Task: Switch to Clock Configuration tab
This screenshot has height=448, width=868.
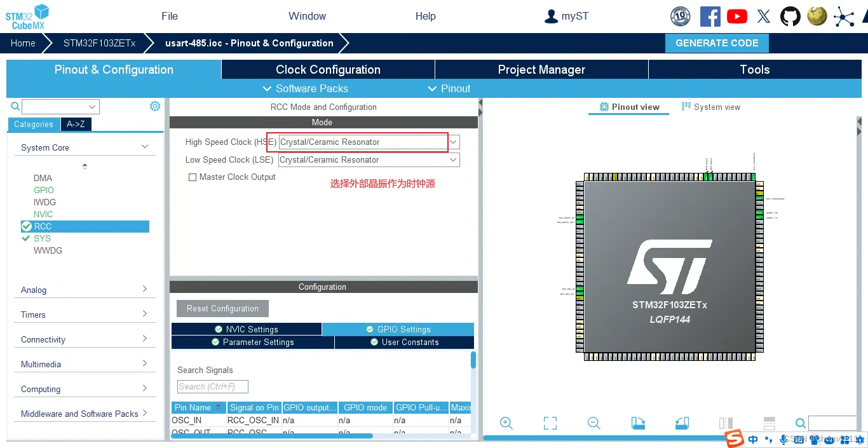Action: pyautogui.click(x=328, y=70)
